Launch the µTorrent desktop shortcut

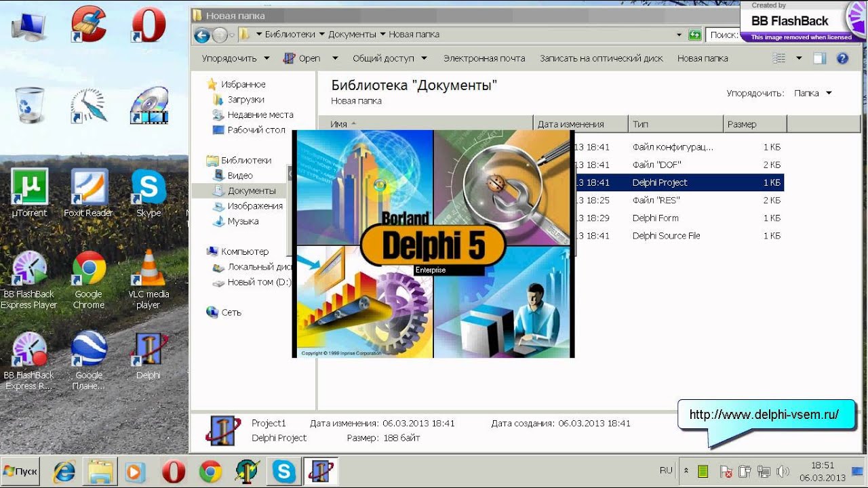coord(29,193)
